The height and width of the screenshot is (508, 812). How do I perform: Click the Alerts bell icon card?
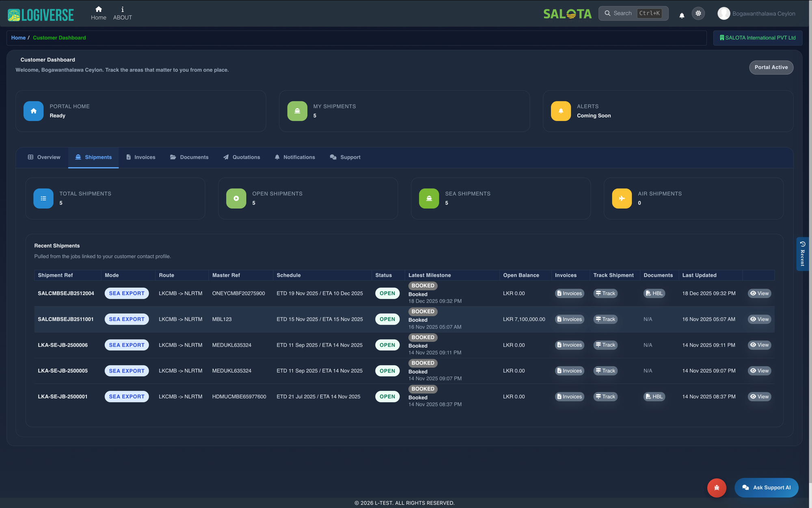click(x=561, y=111)
